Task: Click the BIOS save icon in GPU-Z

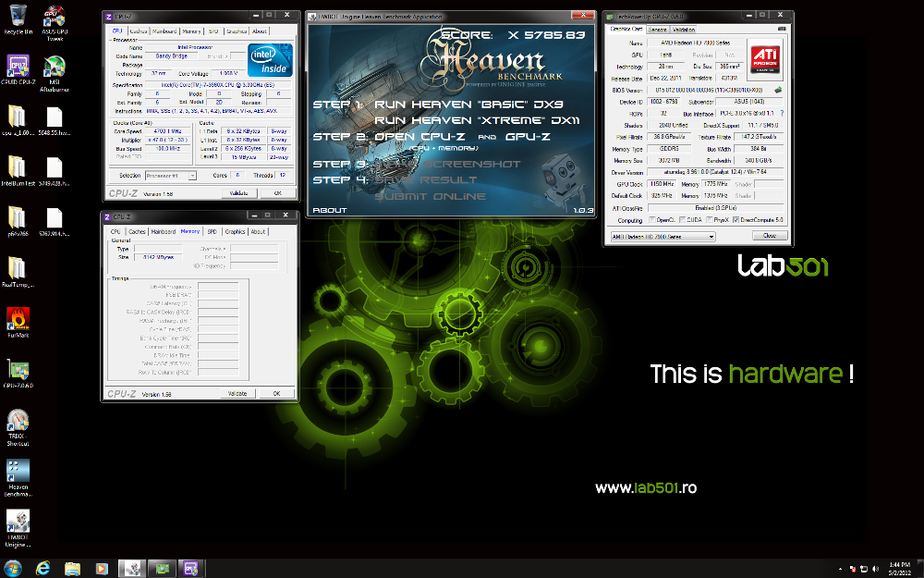Action: (778, 91)
